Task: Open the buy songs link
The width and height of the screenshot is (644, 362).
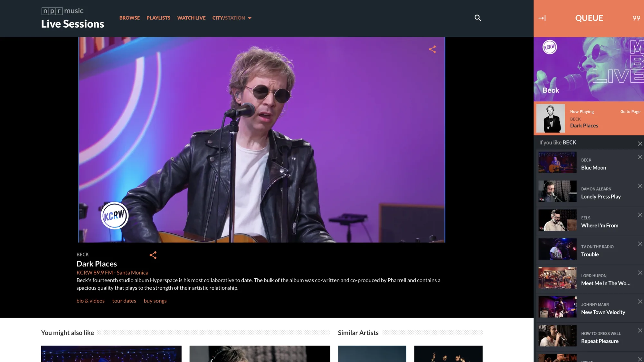Action: click(155, 301)
